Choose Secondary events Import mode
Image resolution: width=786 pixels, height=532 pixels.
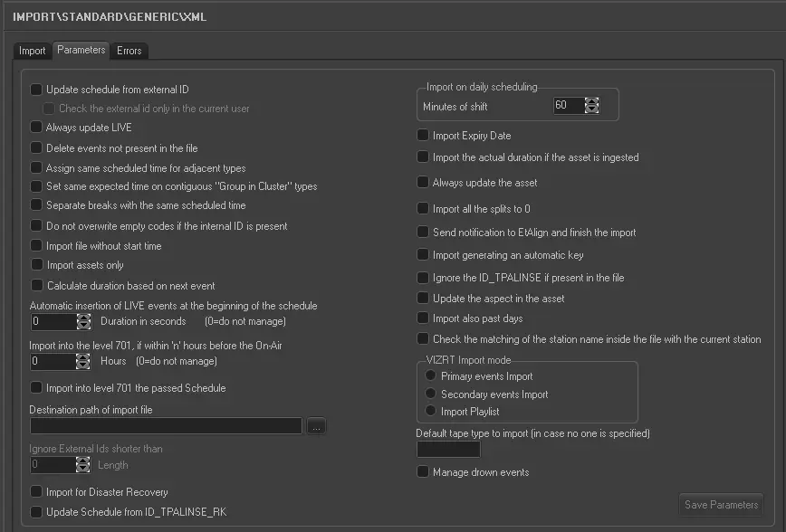click(x=431, y=394)
